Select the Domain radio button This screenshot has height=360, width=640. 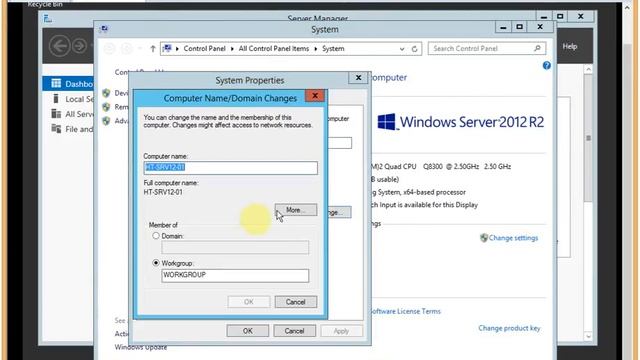156,236
